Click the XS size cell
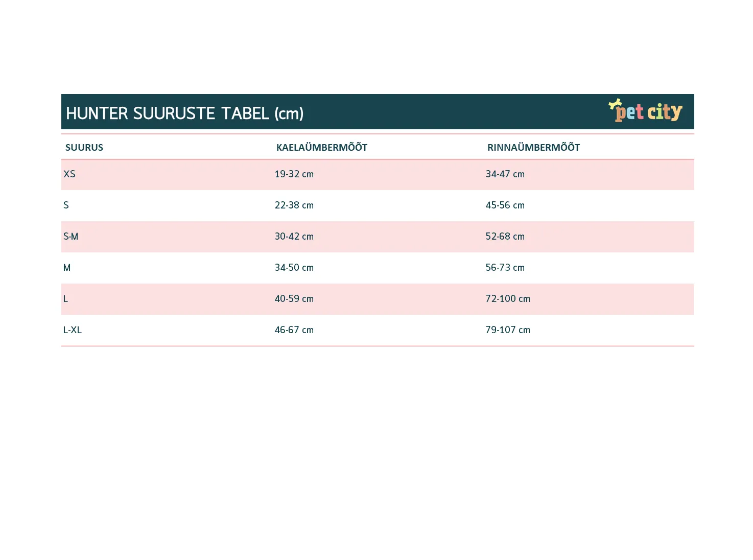Viewport: 753px width, 560px height. point(69,174)
